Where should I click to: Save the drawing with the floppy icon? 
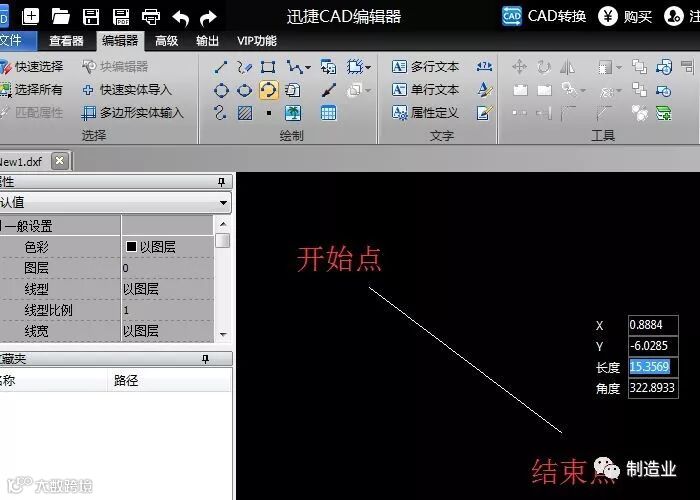point(91,17)
